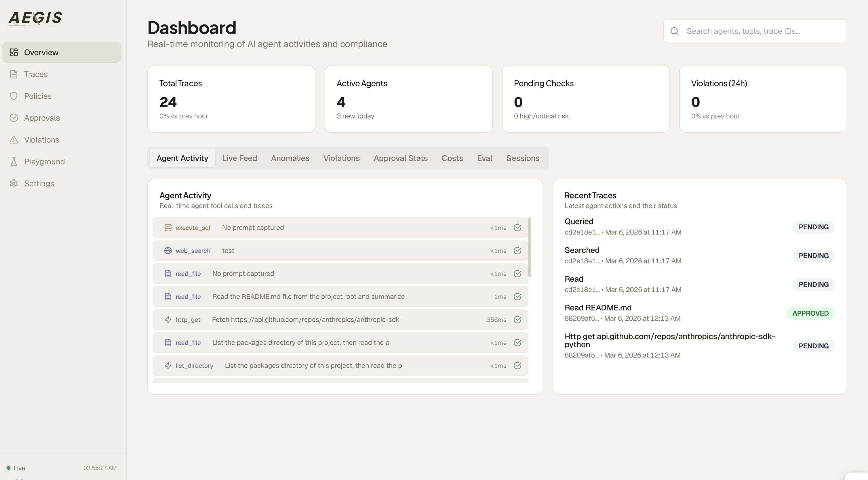The width and height of the screenshot is (868, 480).
Task: Click the Traces document icon in sidebar
Action: tap(14, 74)
